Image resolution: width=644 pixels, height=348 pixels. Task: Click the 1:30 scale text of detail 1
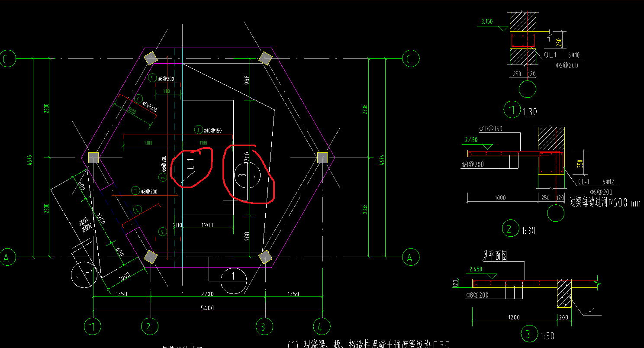pyautogui.click(x=530, y=112)
